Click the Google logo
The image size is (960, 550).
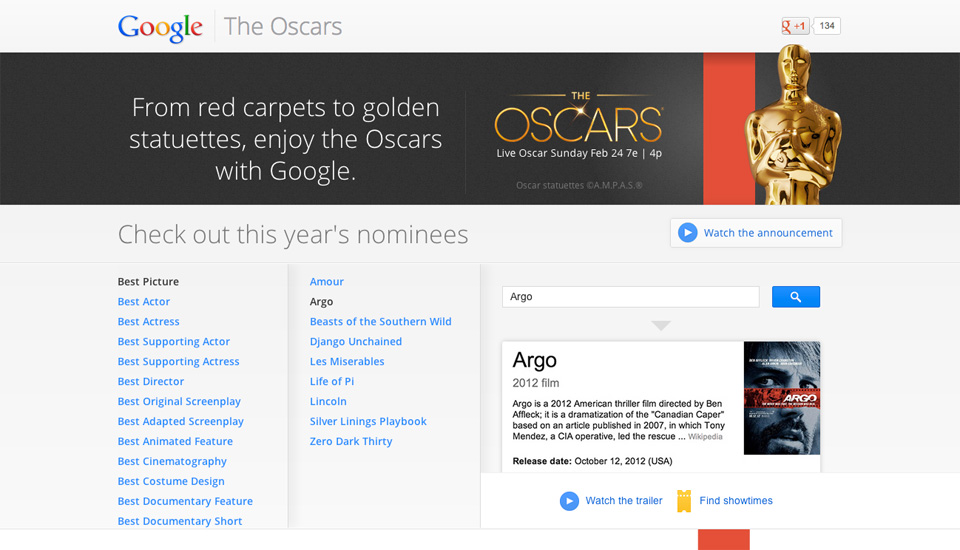pos(160,28)
